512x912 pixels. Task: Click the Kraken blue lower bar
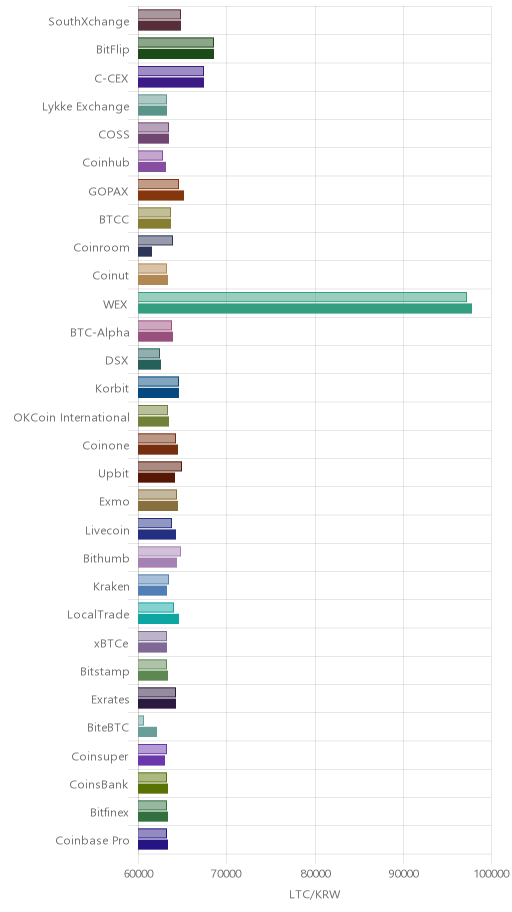click(152, 591)
